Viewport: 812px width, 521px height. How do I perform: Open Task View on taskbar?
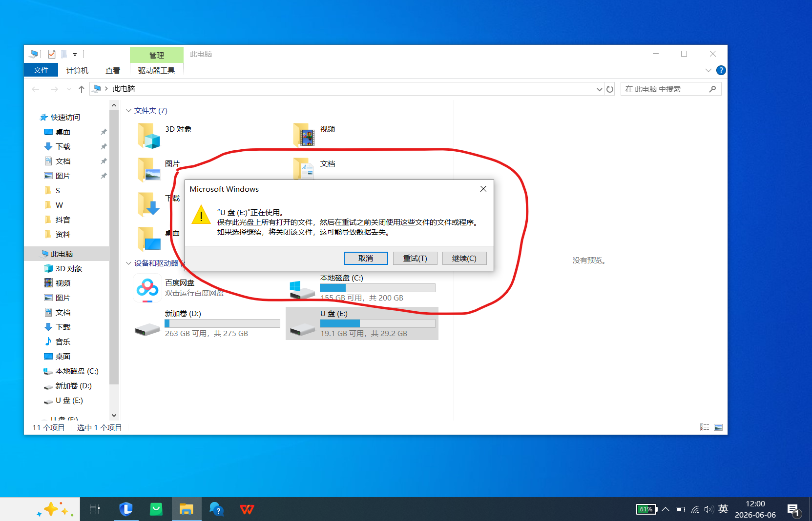point(95,509)
